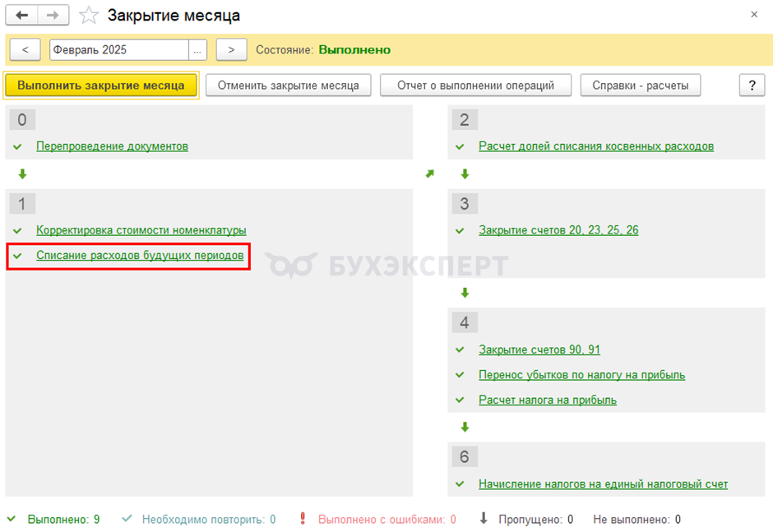Switch to previous month with < button
This screenshot has height=532, width=773.
(x=25, y=50)
